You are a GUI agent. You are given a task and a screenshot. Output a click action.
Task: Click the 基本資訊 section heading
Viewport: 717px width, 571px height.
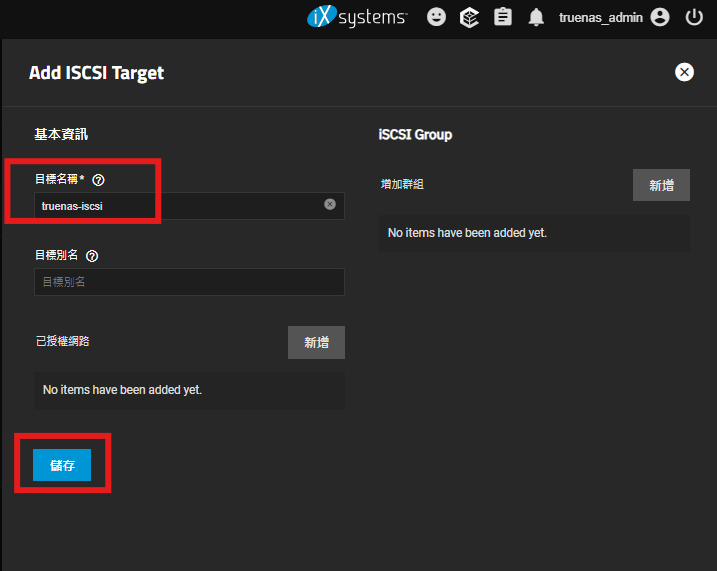61,134
